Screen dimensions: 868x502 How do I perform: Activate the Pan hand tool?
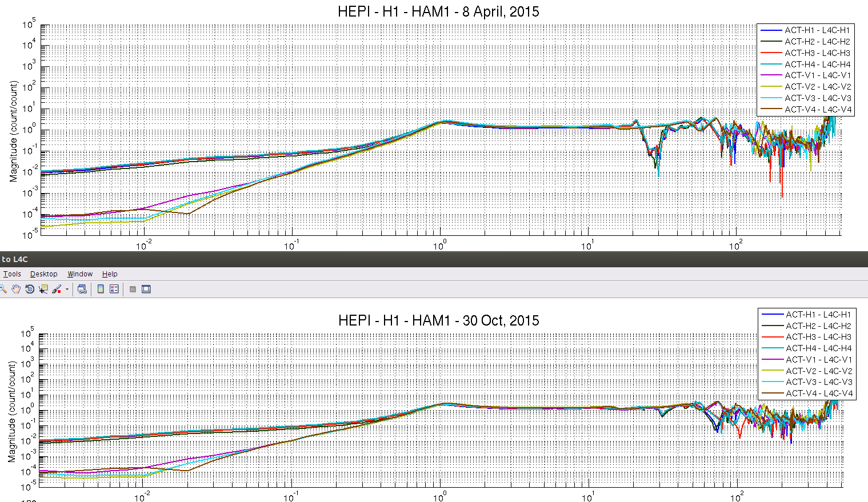(x=16, y=289)
